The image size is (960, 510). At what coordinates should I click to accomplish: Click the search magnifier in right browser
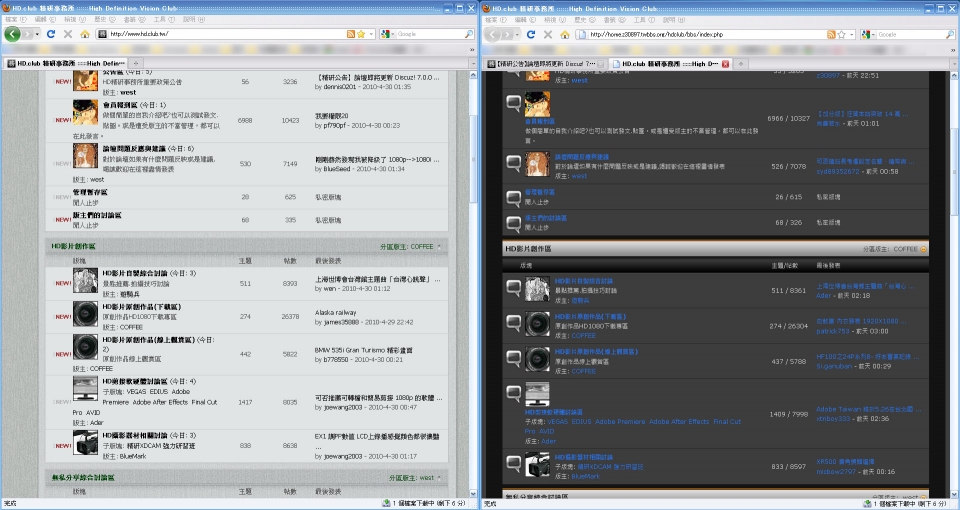pyautogui.click(x=948, y=34)
